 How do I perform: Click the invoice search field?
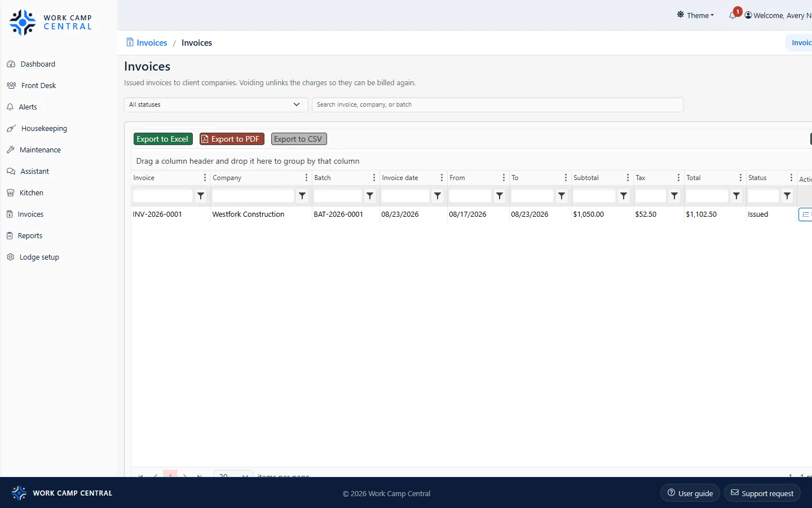pyautogui.click(x=497, y=104)
